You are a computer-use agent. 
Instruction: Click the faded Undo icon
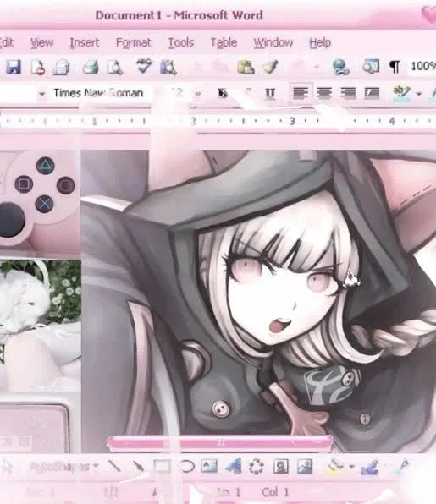(x=298, y=66)
